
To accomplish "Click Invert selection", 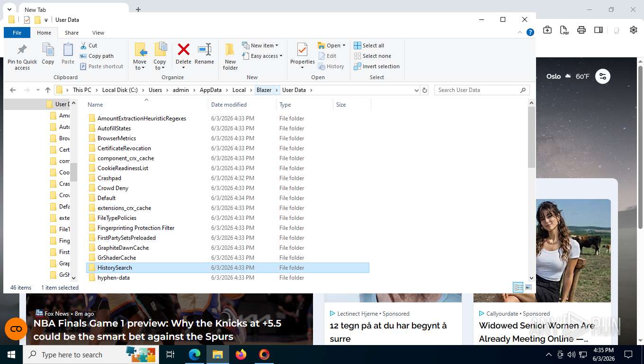I will (x=377, y=66).
